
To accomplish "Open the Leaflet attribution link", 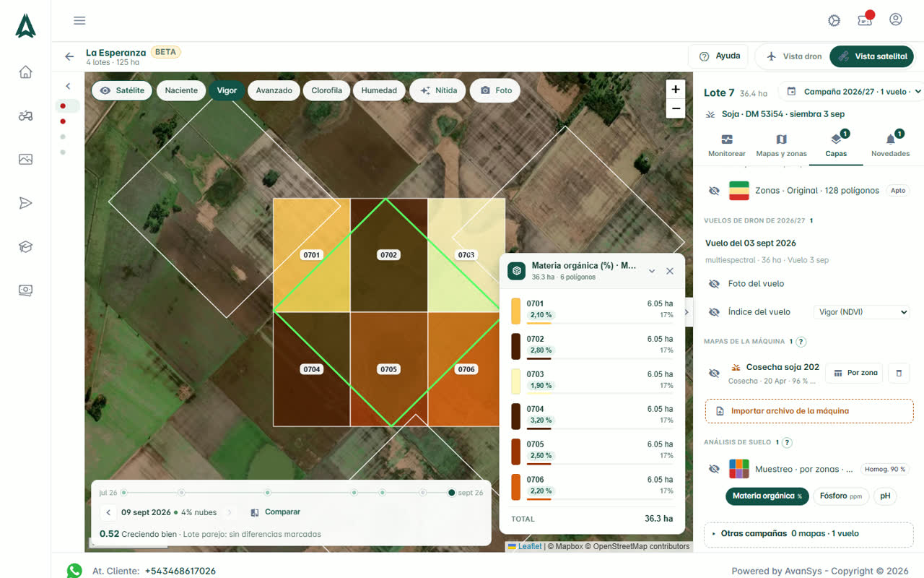I will (x=530, y=546).
